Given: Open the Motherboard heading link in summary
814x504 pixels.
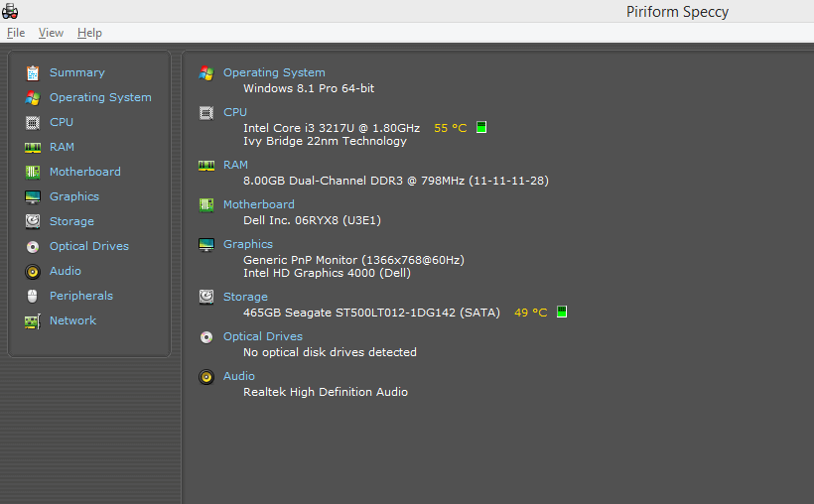Looking at the screenshot, I should pos(258,204).
